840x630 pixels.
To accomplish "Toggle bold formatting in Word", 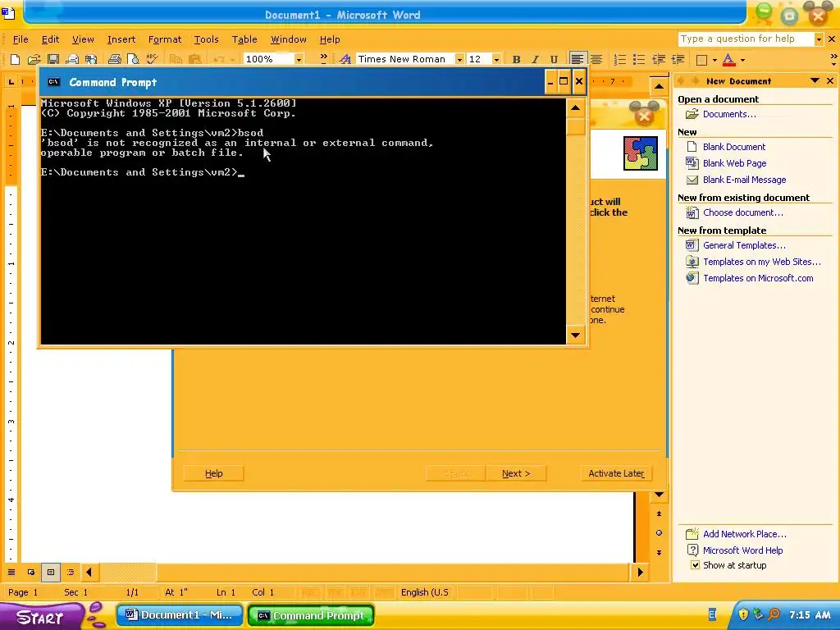I will 516,59.
